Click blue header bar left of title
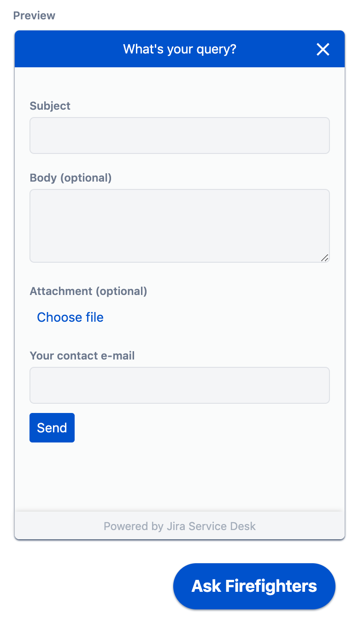This screenshot has height=625, width=364. [69, 49]
